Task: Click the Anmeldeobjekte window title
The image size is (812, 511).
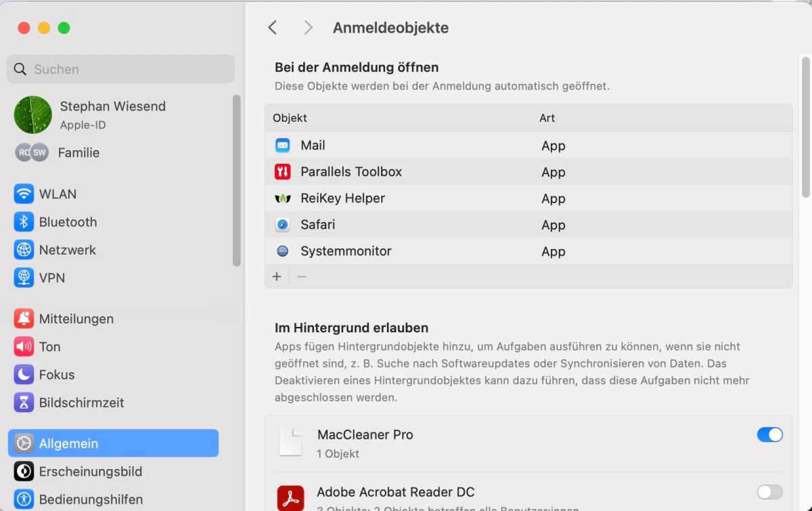Action: pyautogui.click(x=390, y=28)
